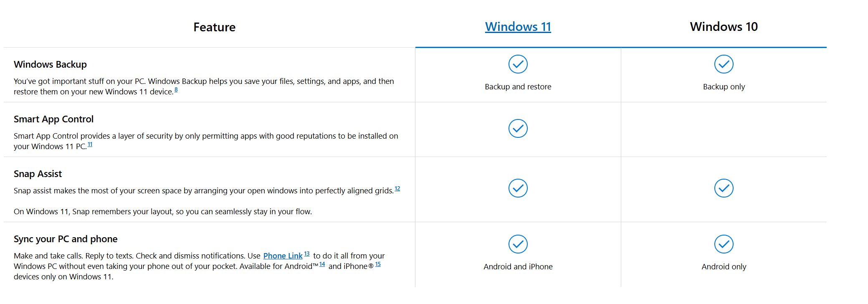
Task: Click the Windows 10 column header
Action: coord(724,27)
